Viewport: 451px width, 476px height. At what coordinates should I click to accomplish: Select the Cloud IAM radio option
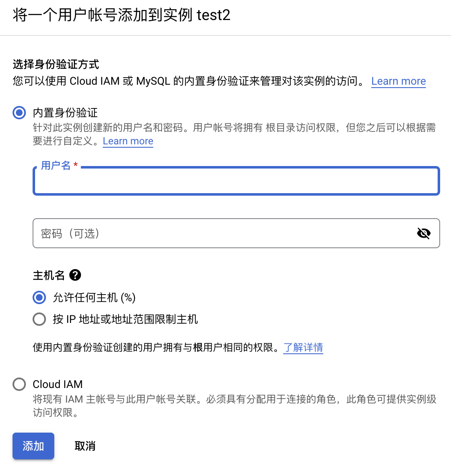click(19, 384)
